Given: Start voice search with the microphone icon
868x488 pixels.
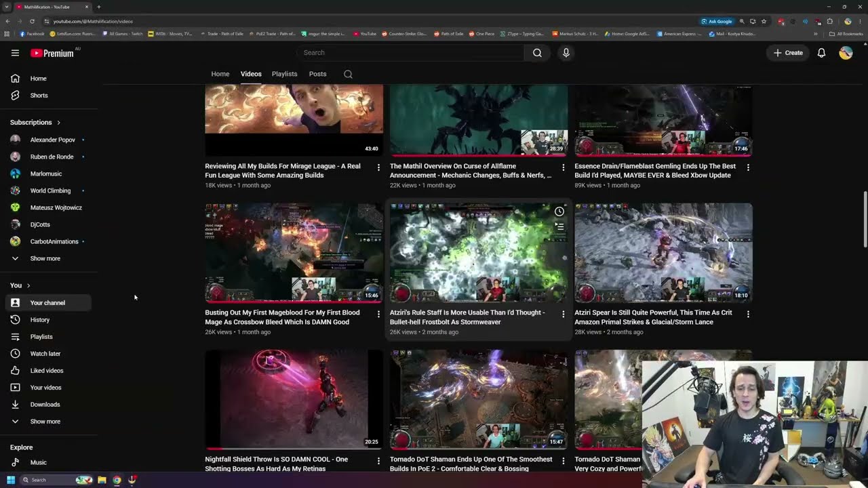Looking at the screenshot, I should click(566, 53).
